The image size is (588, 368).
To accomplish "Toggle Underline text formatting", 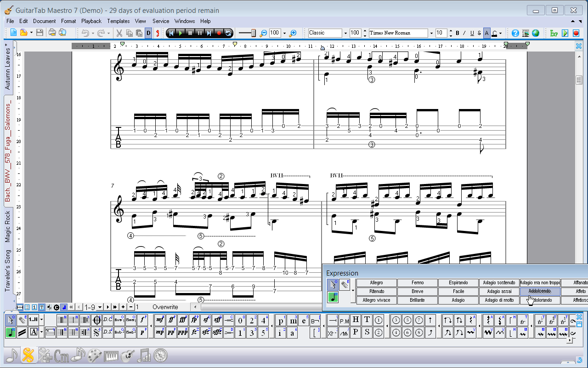I will click(x=472, y=33).
